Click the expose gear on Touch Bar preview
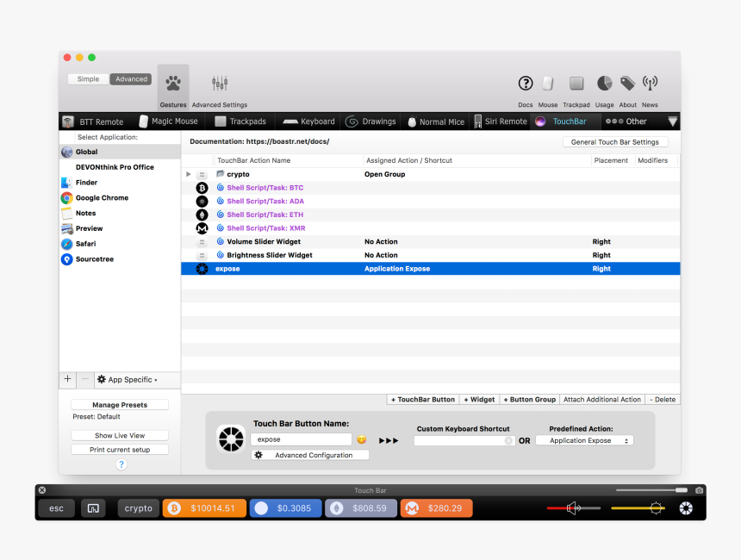Image resolution: width=741 pixels, height=560 pixels. [685, 508]
